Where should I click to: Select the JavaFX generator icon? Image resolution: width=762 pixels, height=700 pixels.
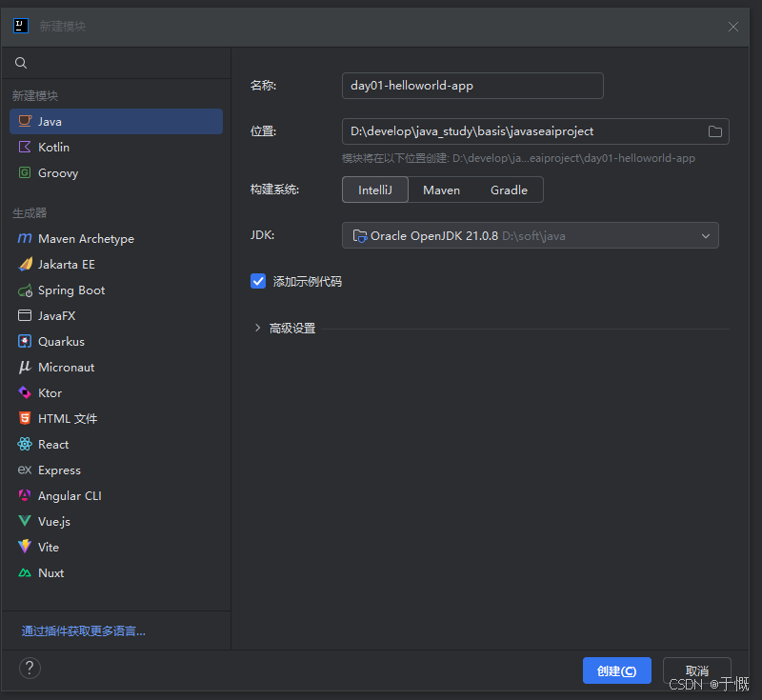pyautogui.click(x=25, y=315)
